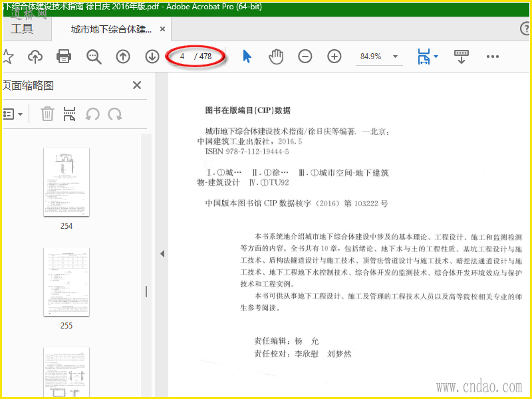Select the arrow selection tool
The image size is (532, 399).
pyautogui.click(x=247, y=57)
